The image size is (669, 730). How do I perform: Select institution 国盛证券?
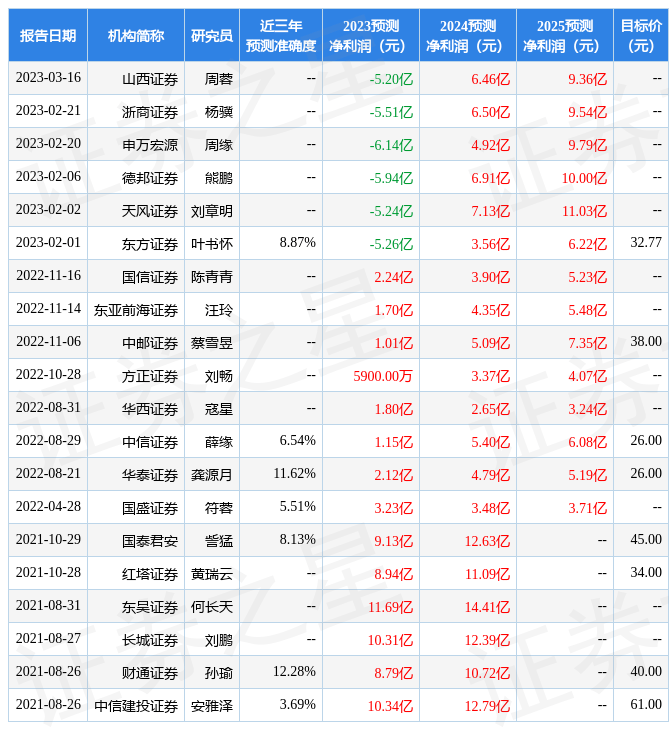coord(150,509)
